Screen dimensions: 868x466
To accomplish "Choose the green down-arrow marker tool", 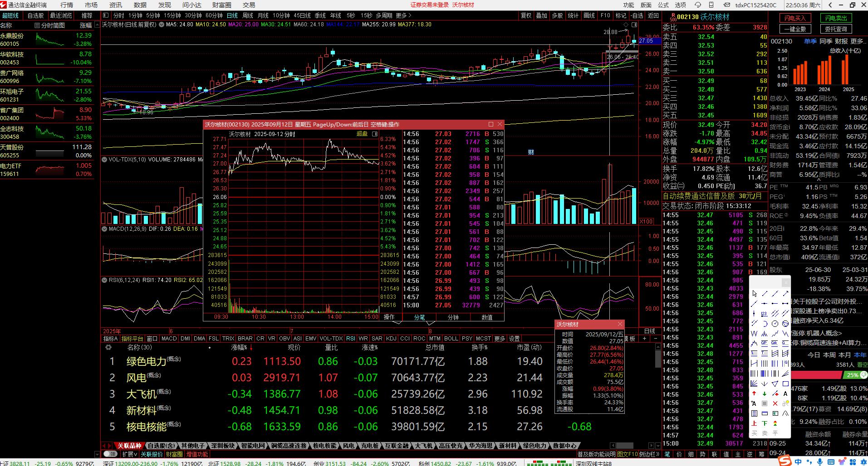I will [x=765, y=393].
